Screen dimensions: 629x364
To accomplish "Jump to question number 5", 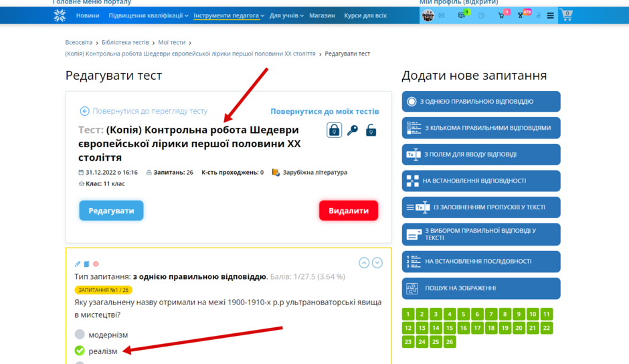I will [463, 314].
